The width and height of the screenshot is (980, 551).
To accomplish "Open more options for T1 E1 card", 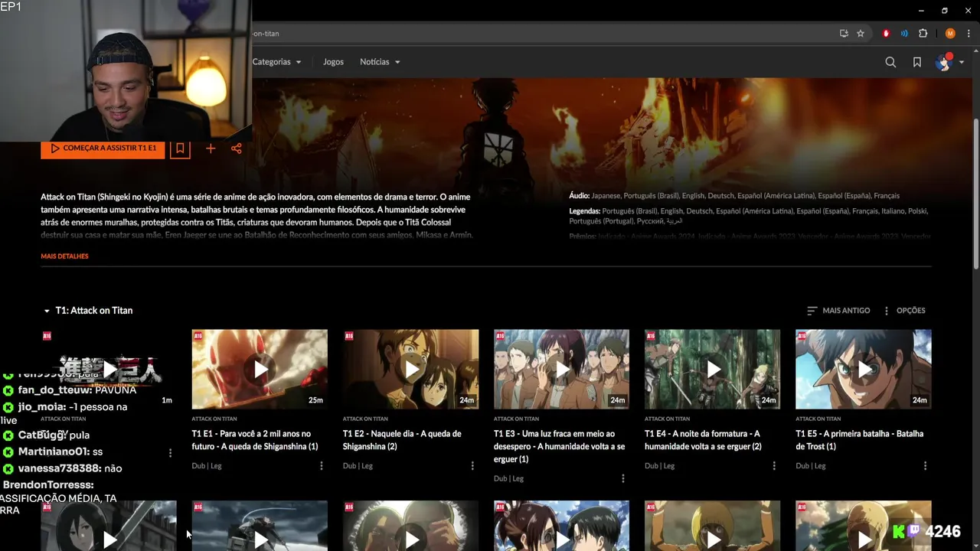I will [322, 466].
